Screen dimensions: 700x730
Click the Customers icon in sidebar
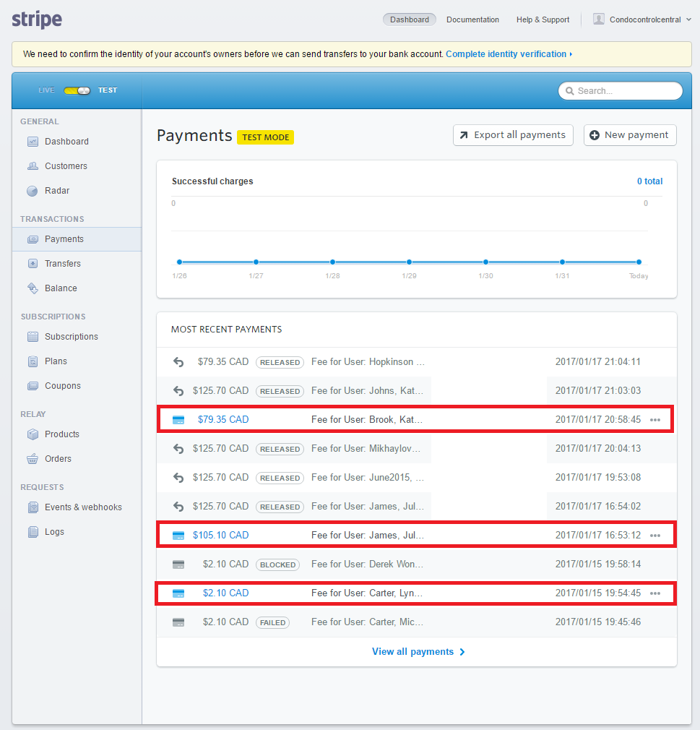pos(33,166)
